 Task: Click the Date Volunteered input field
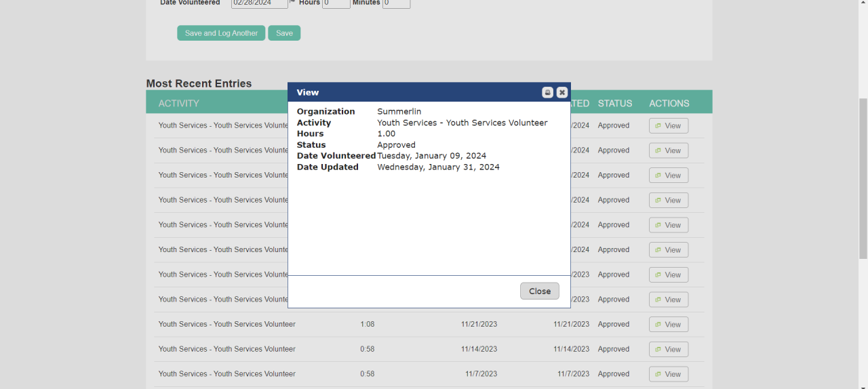260,3
